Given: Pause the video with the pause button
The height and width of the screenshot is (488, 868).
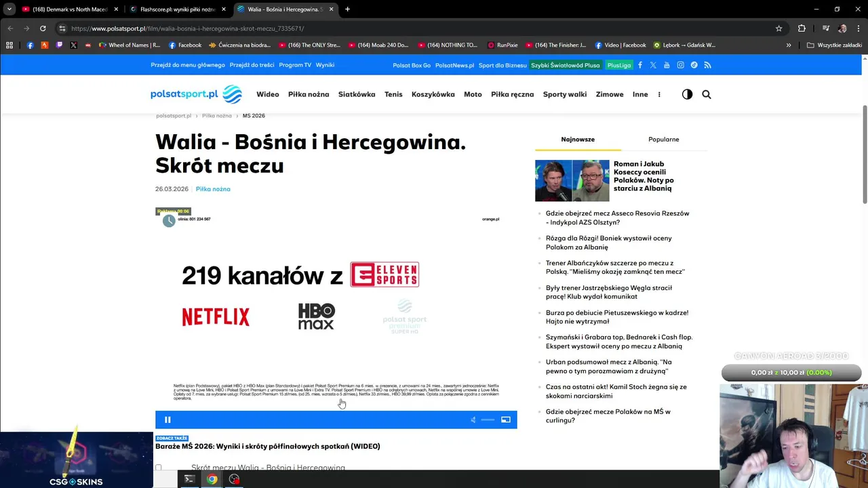Looking at the screenshot, I should pos(167,420).
